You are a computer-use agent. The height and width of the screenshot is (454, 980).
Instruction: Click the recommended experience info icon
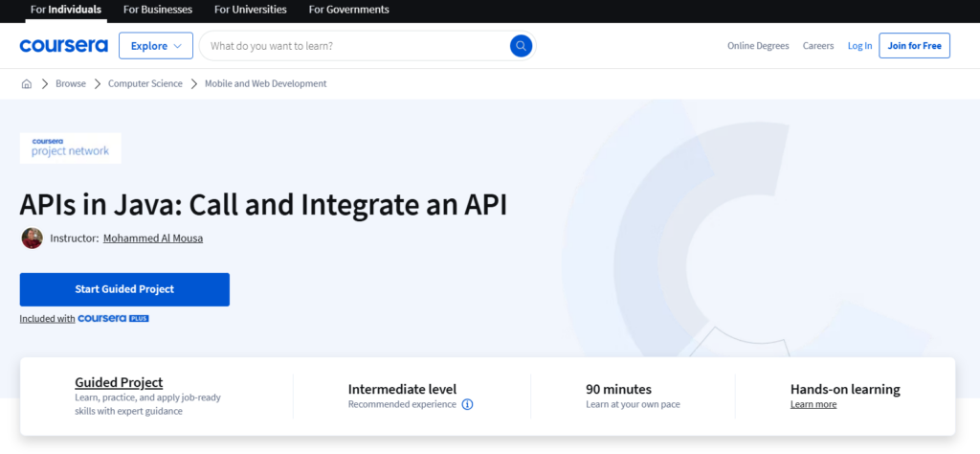467,404
